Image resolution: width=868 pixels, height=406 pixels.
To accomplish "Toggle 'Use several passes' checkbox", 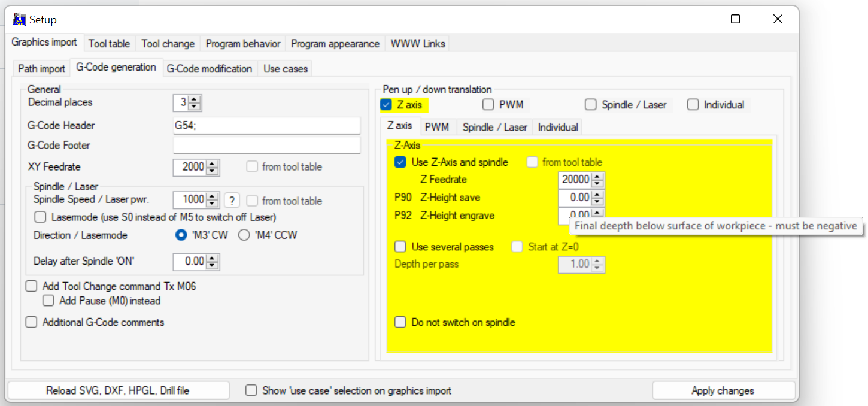I will [x=400, y=247].
